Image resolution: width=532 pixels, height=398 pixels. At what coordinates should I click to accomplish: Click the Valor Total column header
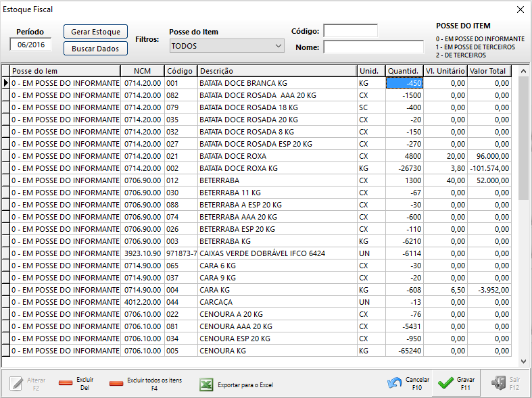pos(489,71)
